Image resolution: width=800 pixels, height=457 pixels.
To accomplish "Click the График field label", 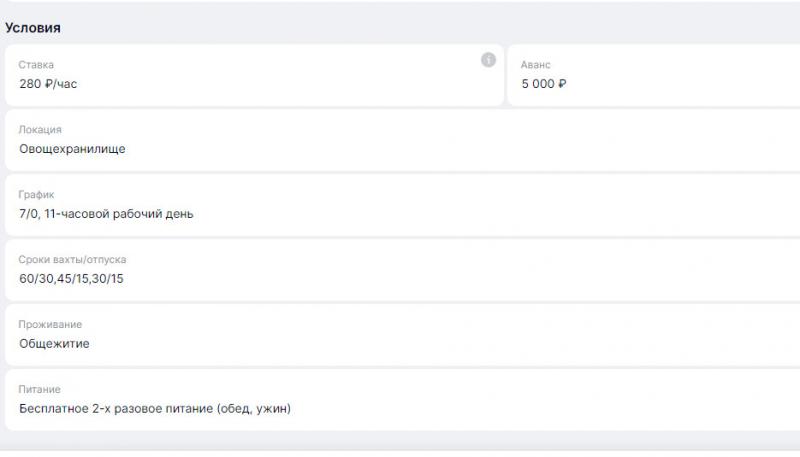I will 36,194.
